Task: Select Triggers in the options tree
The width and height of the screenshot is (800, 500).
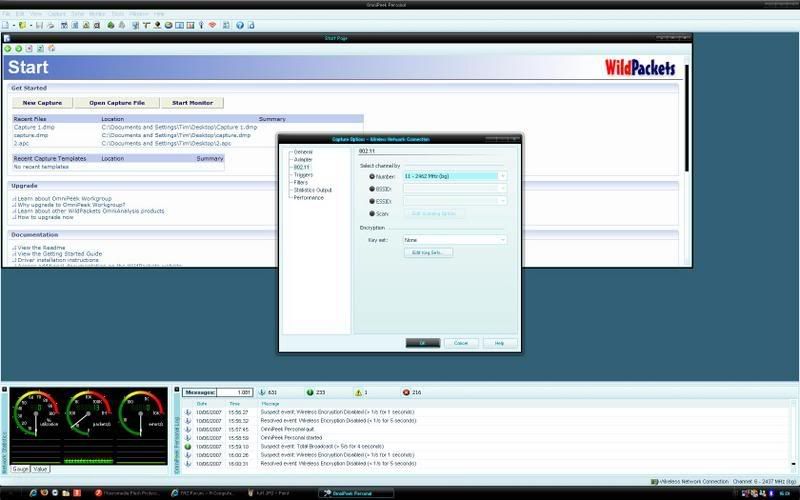Action: point(303,174)
